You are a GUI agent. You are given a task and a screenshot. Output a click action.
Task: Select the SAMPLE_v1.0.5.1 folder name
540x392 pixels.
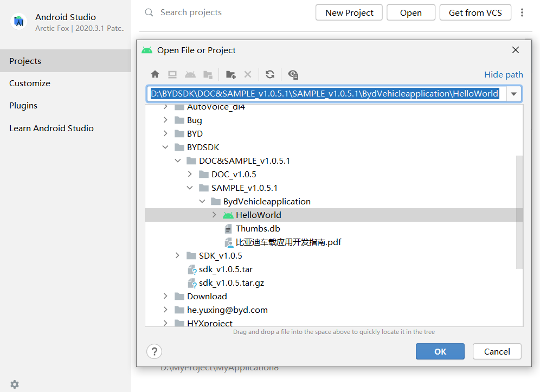pyautogui.click(x=245, y=188)
